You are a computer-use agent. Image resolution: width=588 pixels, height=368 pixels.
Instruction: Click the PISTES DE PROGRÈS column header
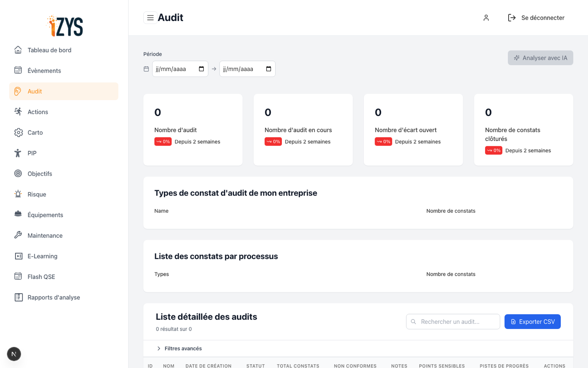504,366
